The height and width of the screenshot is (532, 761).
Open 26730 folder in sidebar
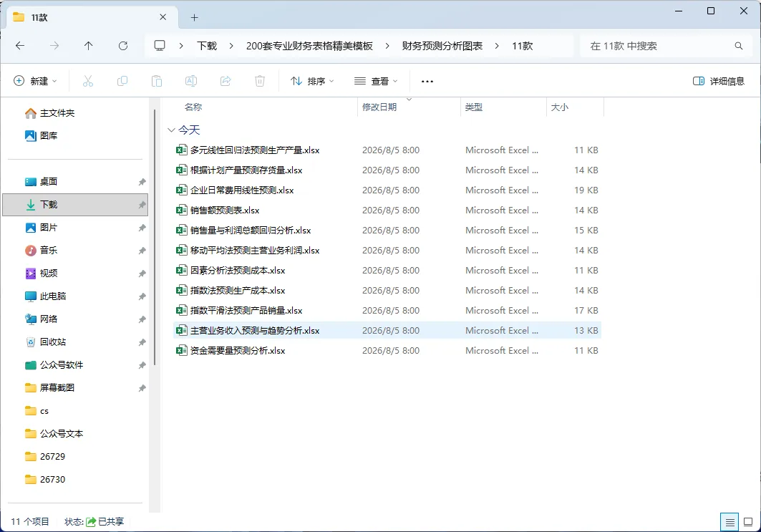75,480
